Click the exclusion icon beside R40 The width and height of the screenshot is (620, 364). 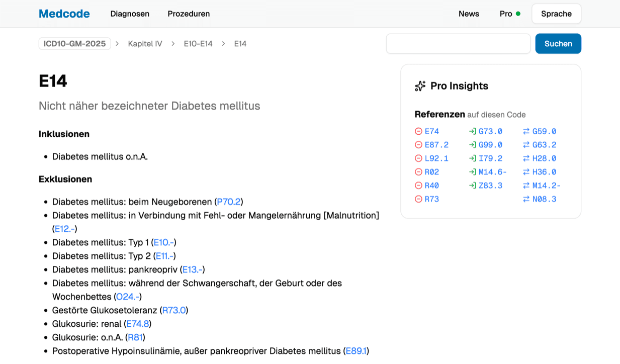[417, 185]
